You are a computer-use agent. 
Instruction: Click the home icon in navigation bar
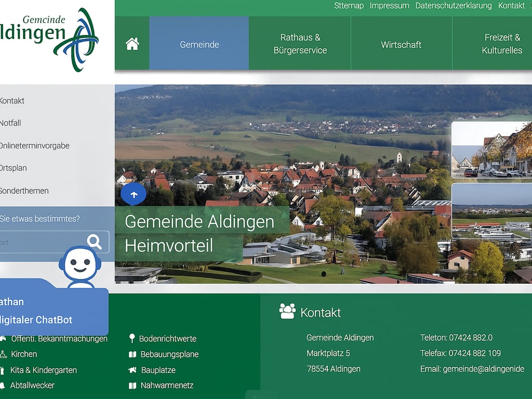click(132, 44)
